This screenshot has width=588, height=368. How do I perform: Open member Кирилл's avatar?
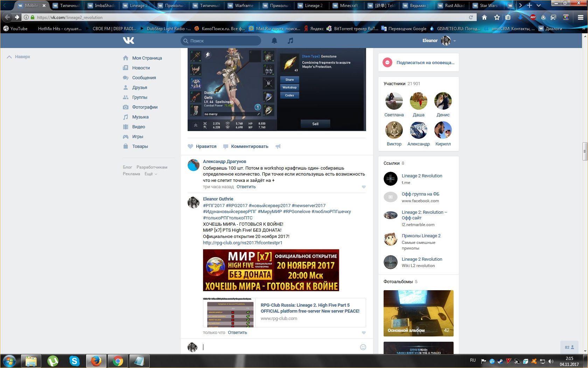pyautogui.click(x=443, y=130)
